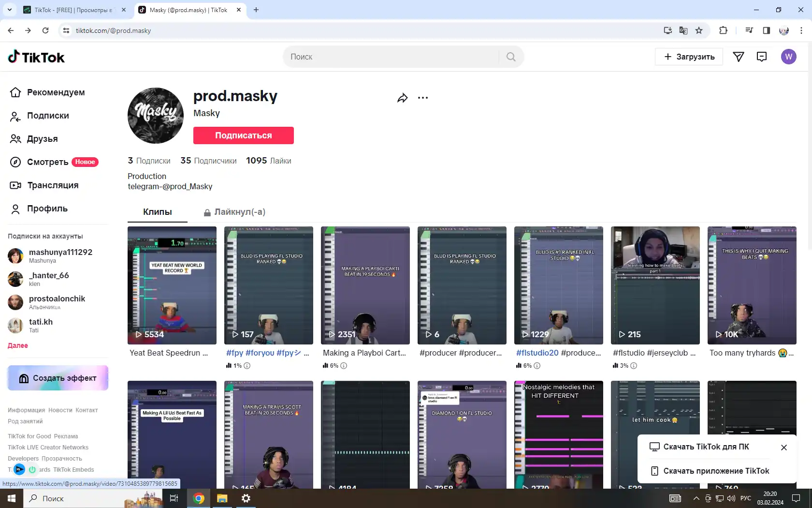The image size is (812, 508).
Task: Click the translate page icon
Action: pyautogui.click(x=683, y=30)
